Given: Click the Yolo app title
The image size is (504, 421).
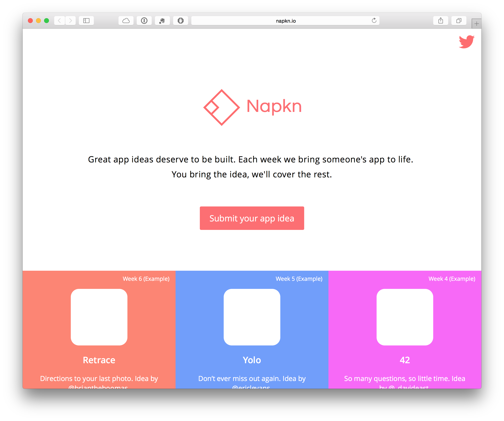Looking at the screenshot, I should [252, 360].
